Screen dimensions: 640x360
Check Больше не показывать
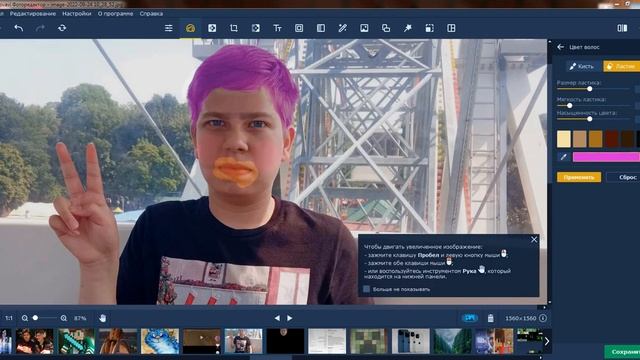(x=367, y=289)
